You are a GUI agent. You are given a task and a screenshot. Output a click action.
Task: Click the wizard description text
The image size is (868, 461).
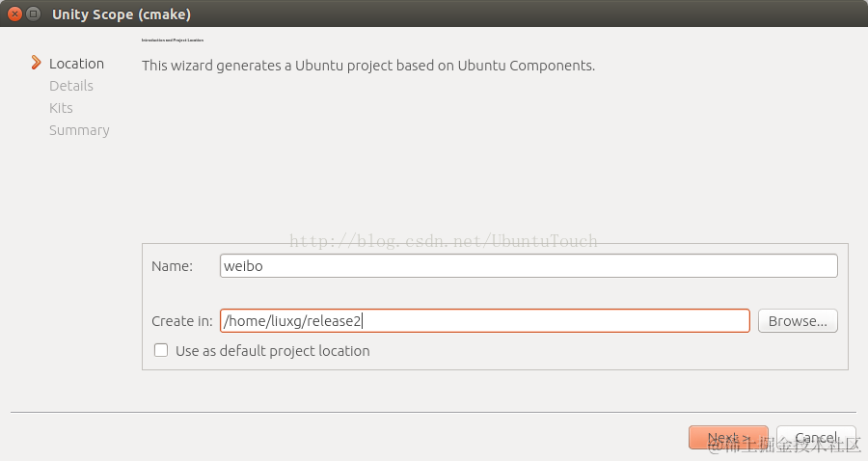[x=368, y=66]
